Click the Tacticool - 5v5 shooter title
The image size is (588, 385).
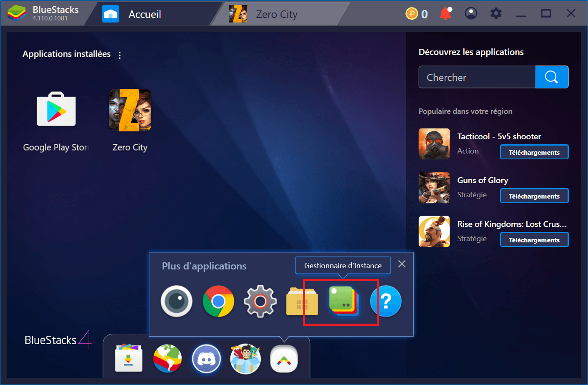click(499, 136)
